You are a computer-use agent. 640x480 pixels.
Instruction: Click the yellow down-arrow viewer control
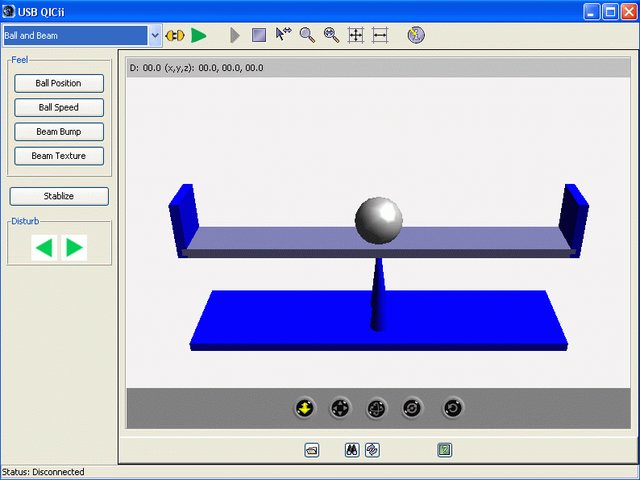[305, 408]
